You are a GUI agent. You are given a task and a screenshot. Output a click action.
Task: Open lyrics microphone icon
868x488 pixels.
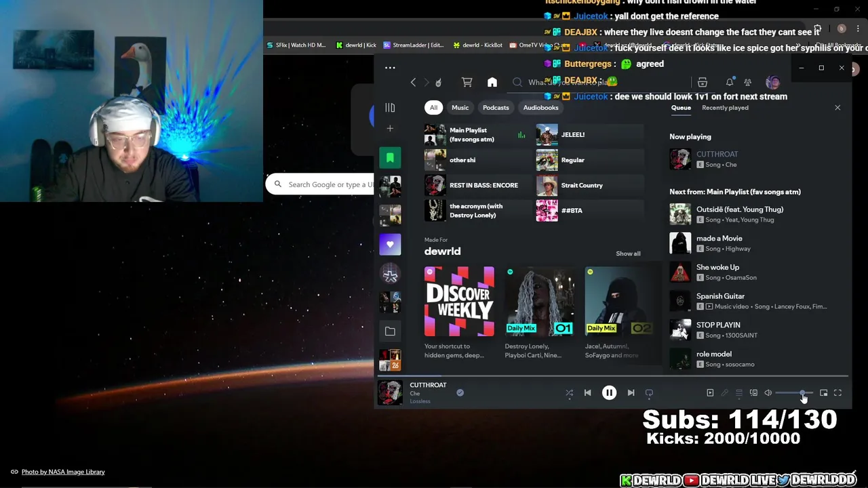point(724,392)
